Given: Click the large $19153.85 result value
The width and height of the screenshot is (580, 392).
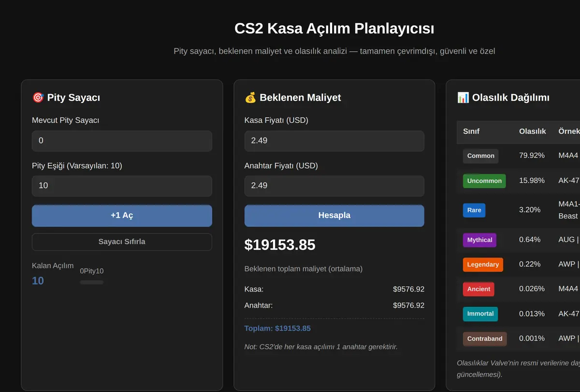Looking at the screenshot, I should click(x=280, y=245).
